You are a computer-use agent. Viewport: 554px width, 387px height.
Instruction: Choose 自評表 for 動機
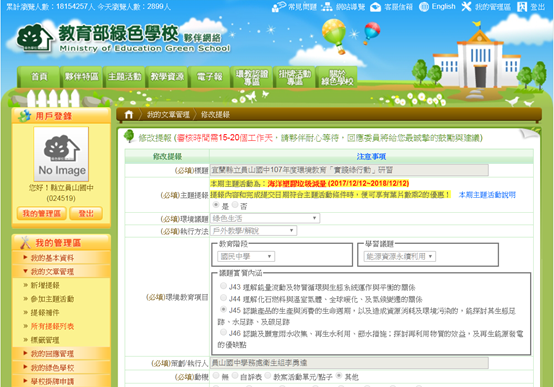point(235,376)
